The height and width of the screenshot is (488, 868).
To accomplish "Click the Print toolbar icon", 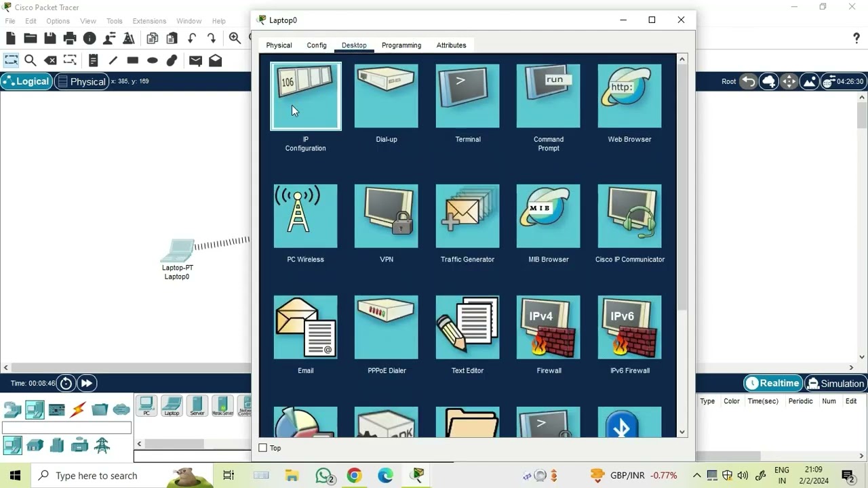I will (70, 39).
